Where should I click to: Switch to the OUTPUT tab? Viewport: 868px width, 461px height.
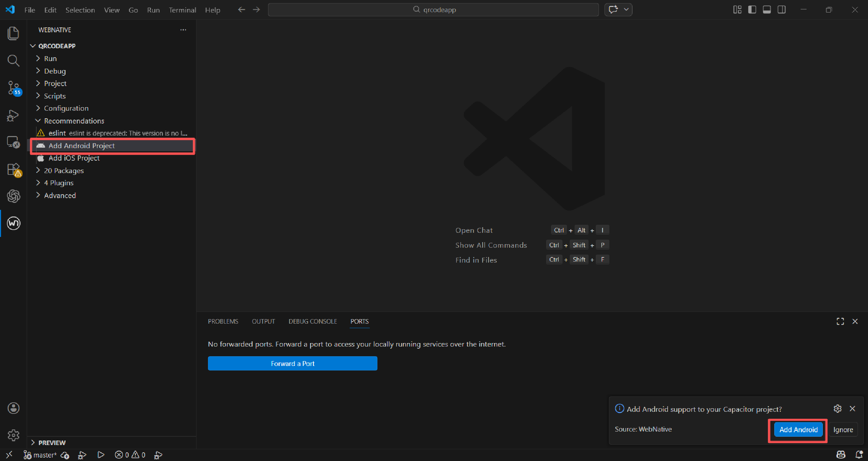pos(264,322)
